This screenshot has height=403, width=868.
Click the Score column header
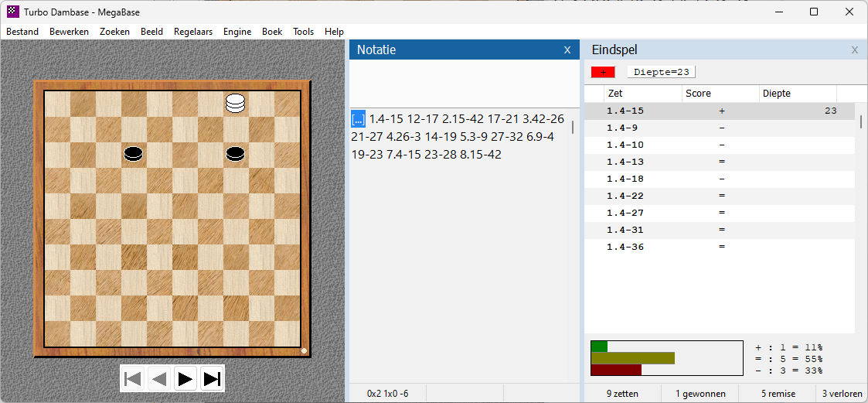coord(720,94)
